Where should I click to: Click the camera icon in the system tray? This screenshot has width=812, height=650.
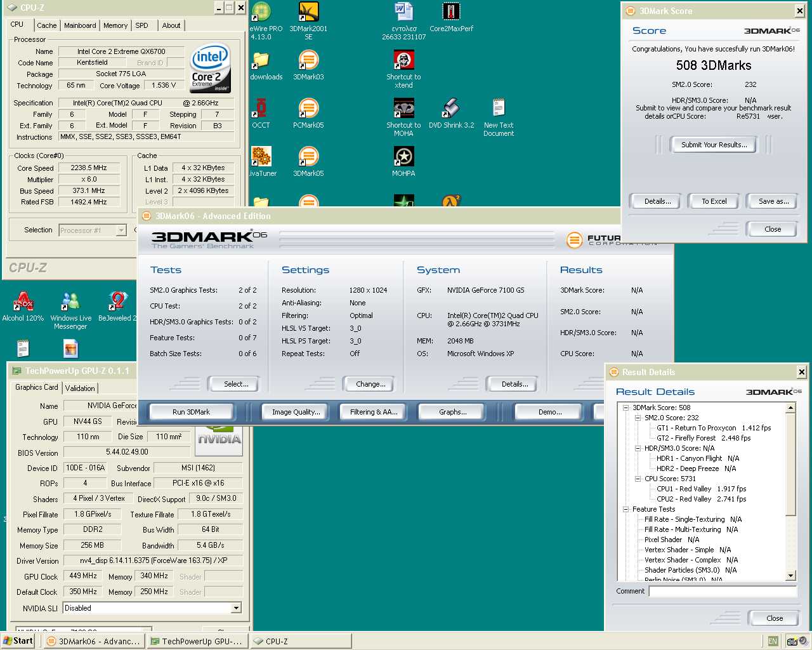click(792, 641)
